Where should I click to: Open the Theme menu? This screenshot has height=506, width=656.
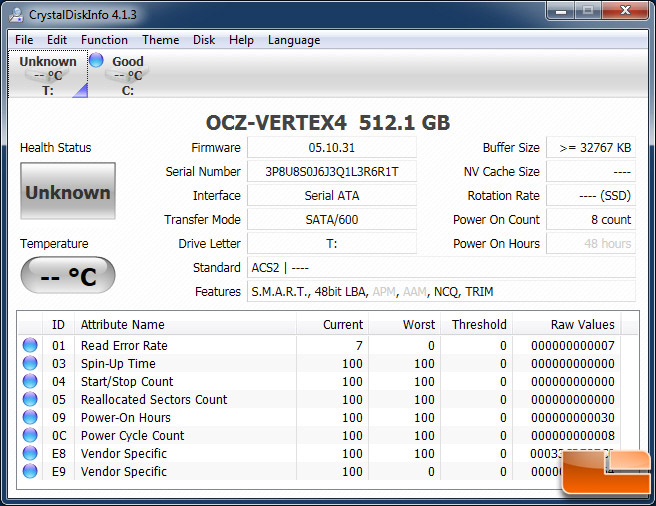tap(160, 40)
